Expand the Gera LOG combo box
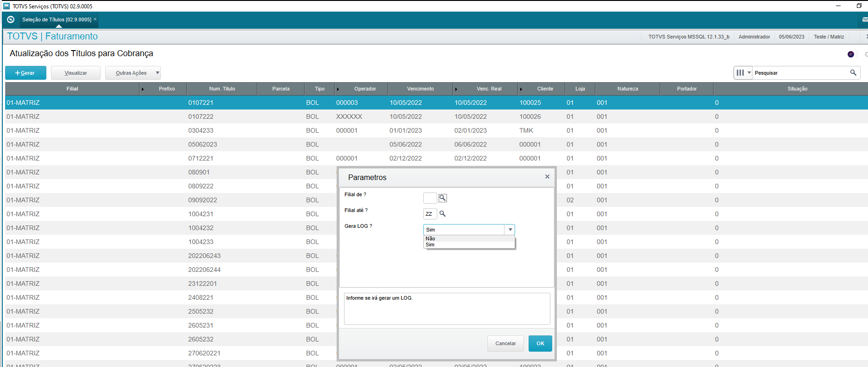The image size is (868, 367). (x=510, y=230)
